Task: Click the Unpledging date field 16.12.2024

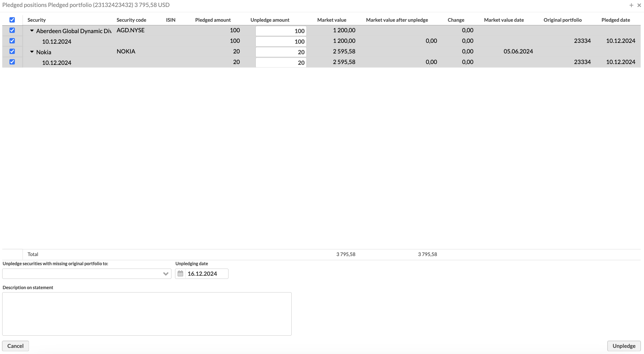Action: pos(207,274)
